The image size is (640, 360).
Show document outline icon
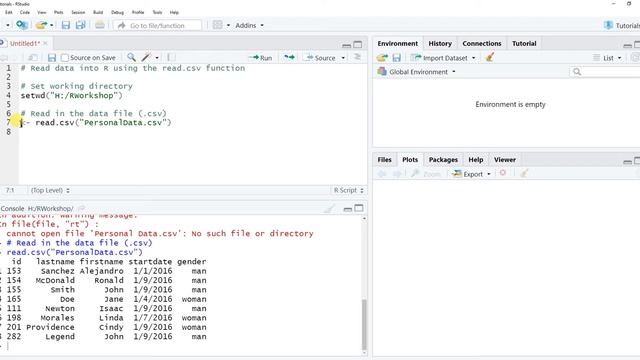coord(357,58)
